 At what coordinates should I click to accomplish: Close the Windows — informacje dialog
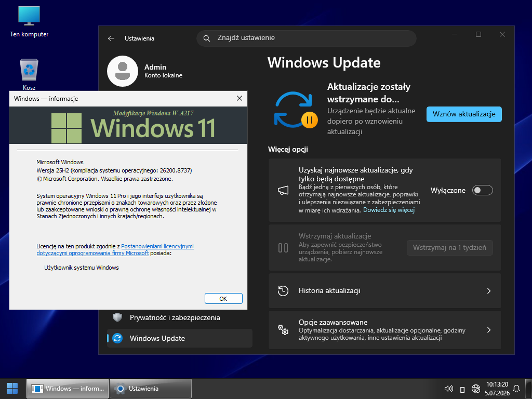[x=239, y=98]
